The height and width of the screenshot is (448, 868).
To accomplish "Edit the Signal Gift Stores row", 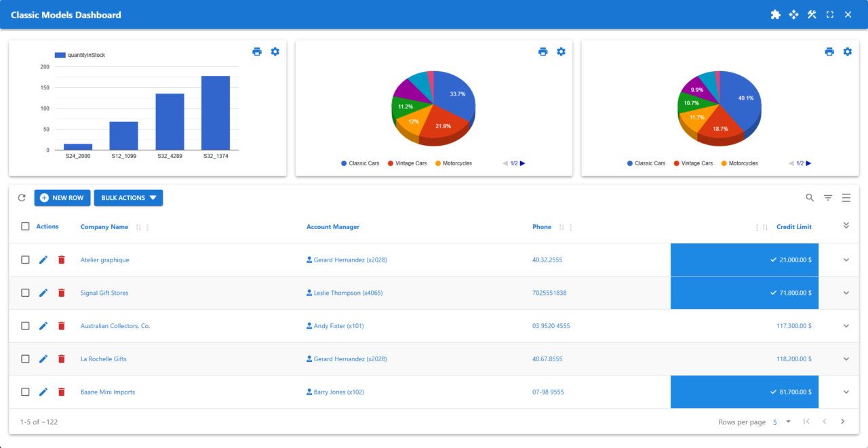I will (x=43, y=293).
